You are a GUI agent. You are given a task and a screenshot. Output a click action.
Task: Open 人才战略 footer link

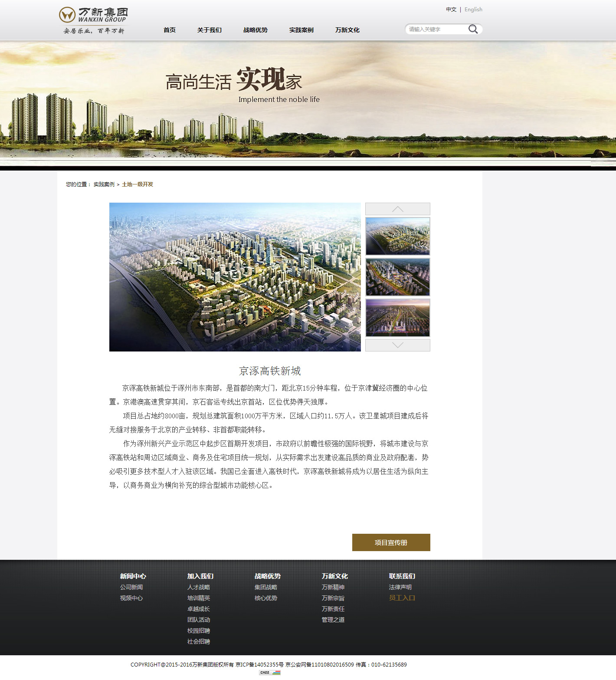point(199,587)
